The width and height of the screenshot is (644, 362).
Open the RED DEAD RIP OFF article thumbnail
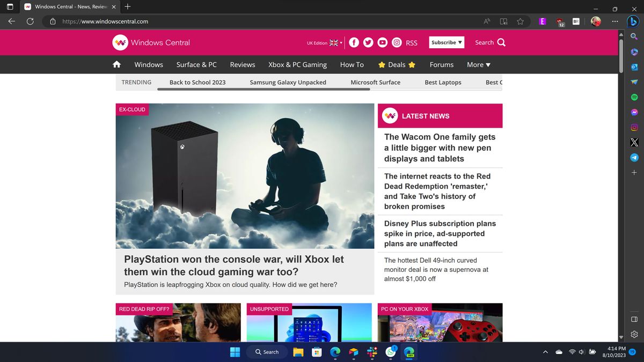178,322
